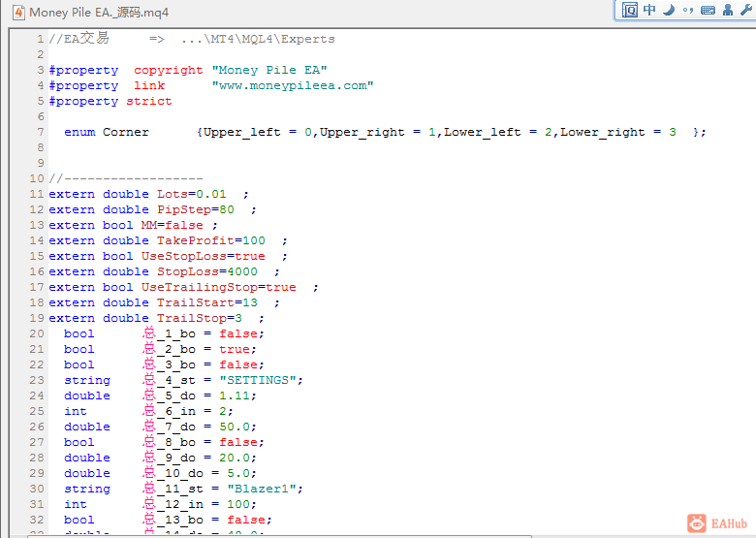Click 'PipStep=80' on line 12
756x538 pixels.
coord(196,209)
